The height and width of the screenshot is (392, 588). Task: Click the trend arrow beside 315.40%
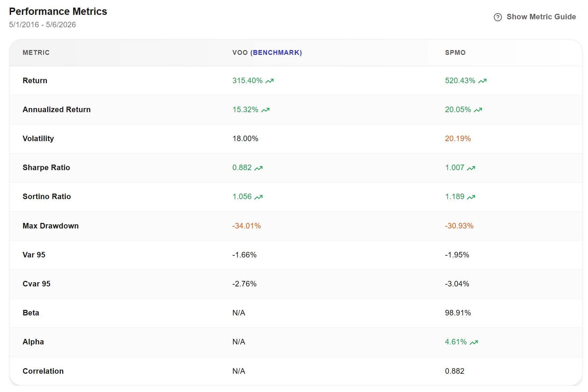(x=269, y=81)
